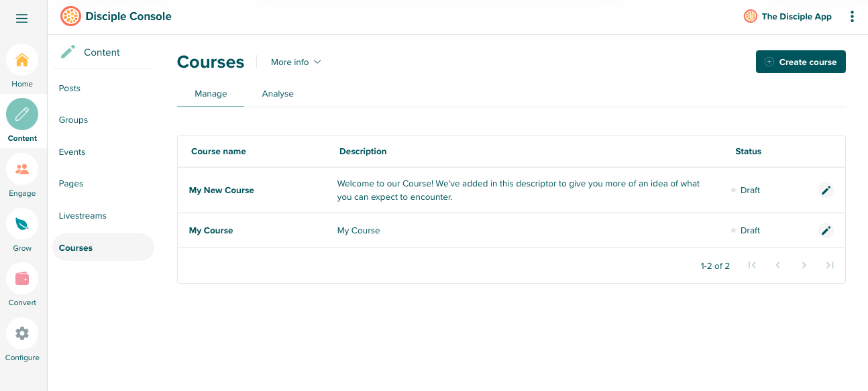Image resolution: width=868 pixels, height=391 pixels.
Task: Click the Disciple Console logo
Action: pyautogui.click(x=70, y=15)
